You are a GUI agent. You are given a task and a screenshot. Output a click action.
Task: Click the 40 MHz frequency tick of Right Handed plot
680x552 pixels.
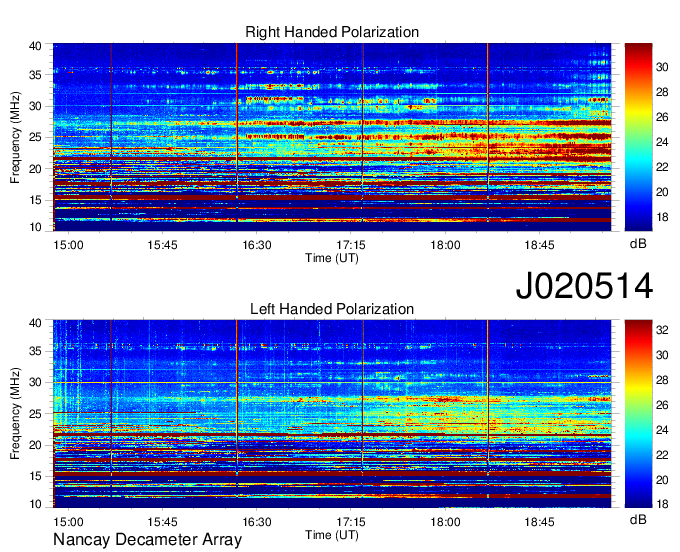point(35,46)
